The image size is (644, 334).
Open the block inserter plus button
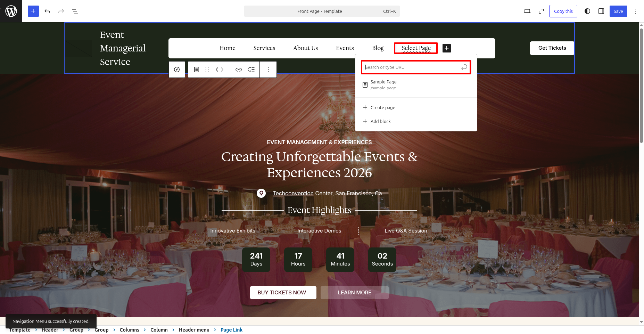click(33, 11)
